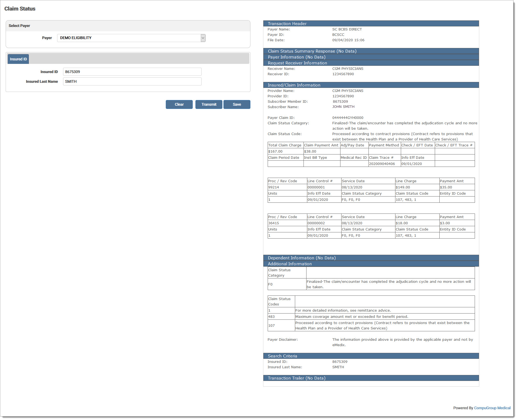Click the Additional Information section bar

(371, 264)
